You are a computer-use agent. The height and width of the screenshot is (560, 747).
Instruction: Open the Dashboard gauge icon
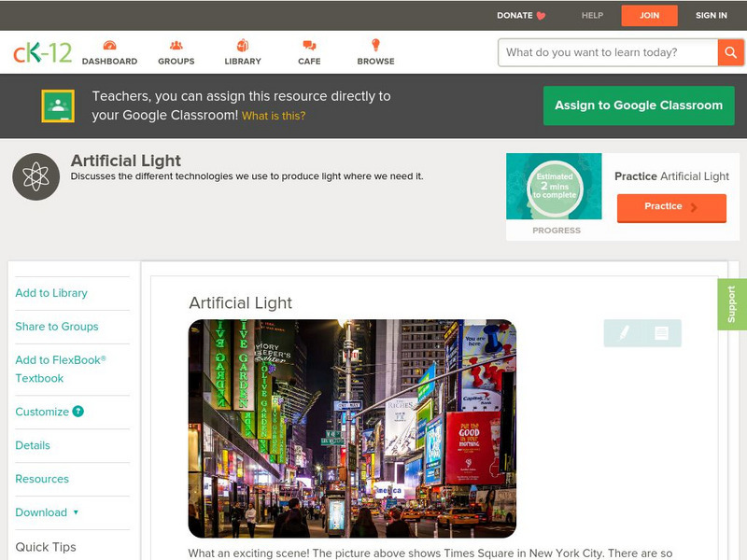[109, 45]
